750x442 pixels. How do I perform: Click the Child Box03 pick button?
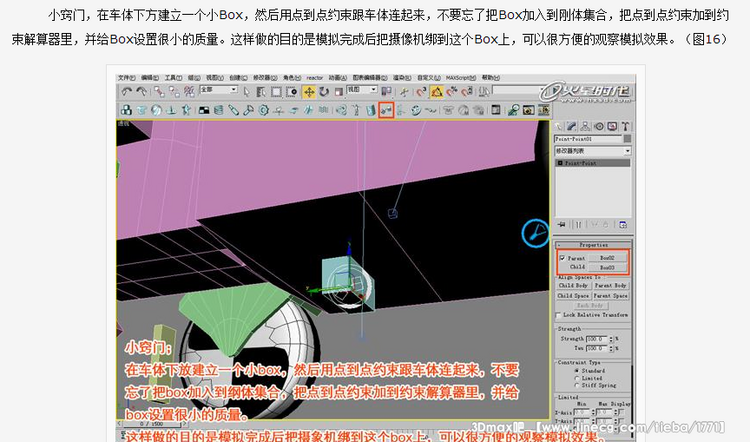(607, 267)
